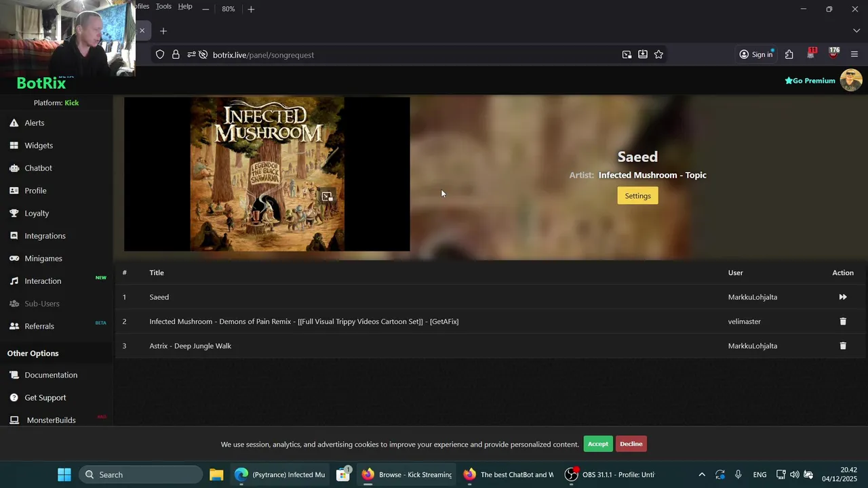
Task: Decline the cookie notice
Action: (x=631, y=444)
